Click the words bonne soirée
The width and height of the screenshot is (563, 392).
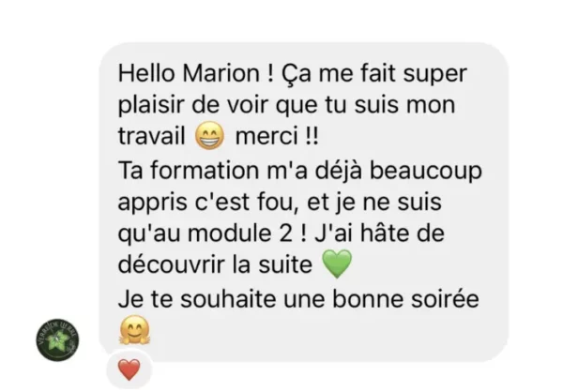click(x=405, y=298)
